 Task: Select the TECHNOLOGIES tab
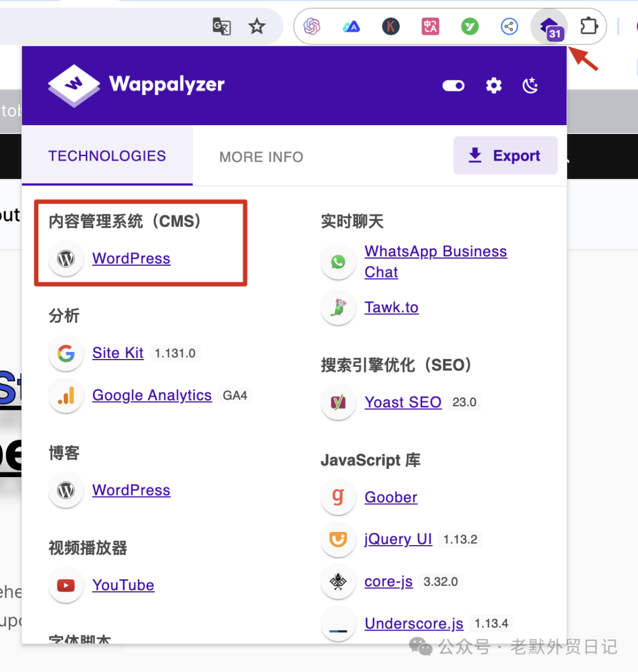107,156
